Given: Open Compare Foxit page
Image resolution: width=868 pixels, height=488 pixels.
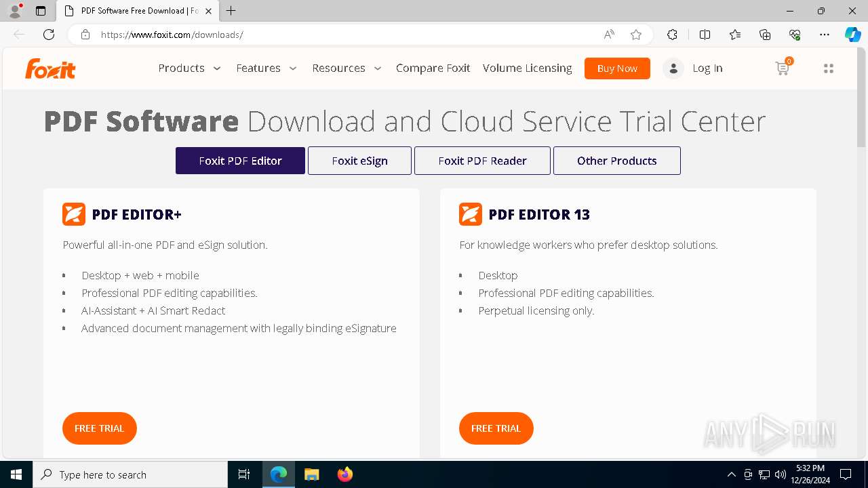Looking at the screenshot, I should 433,68.
